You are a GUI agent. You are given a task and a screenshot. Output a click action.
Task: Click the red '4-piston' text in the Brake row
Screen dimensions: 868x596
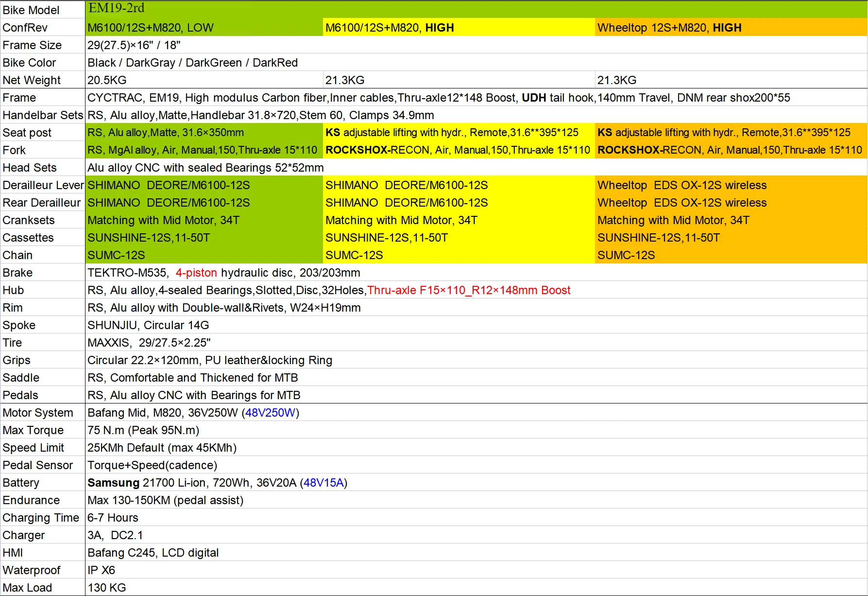click(196, 273)
